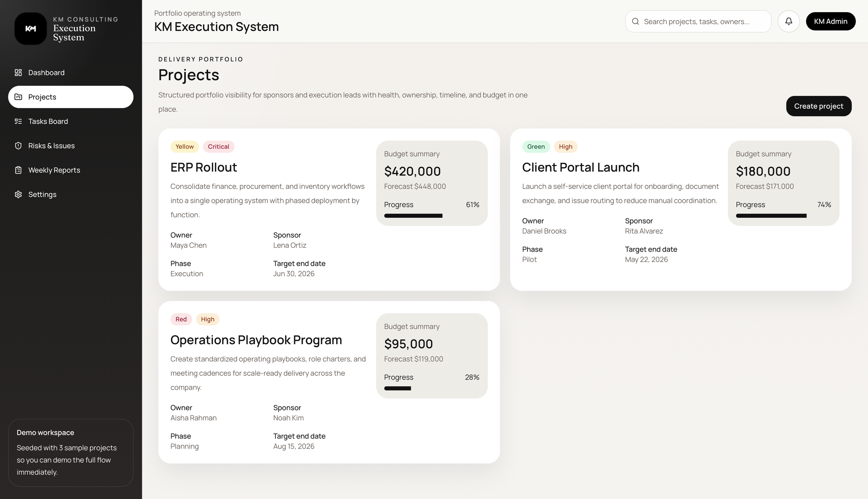Open the KM Admin account button

point(831,21)
